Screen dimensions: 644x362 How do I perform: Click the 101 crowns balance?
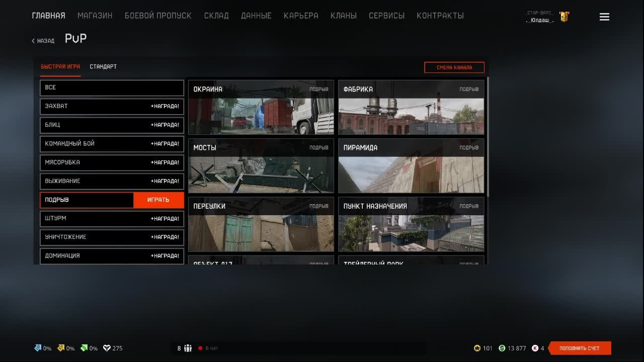(x=488, y=348)
